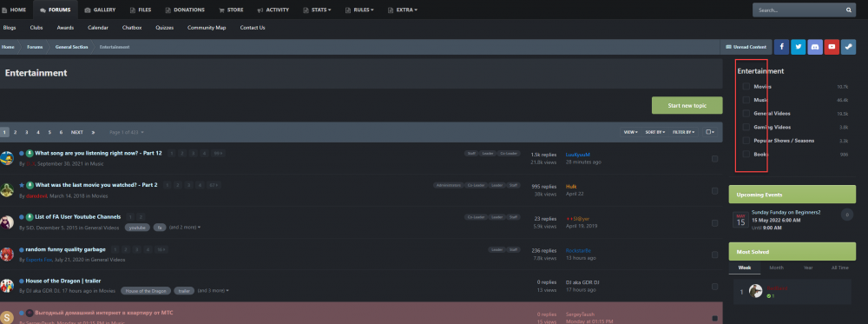Open 'random funny quality garbage' topic
Screen dimensions: 868x324
(65, 249)
